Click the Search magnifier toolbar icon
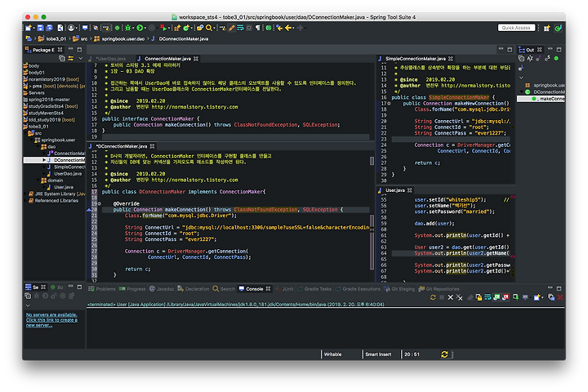The height and width of the screenshot is (392, 588). pos(208,28)
